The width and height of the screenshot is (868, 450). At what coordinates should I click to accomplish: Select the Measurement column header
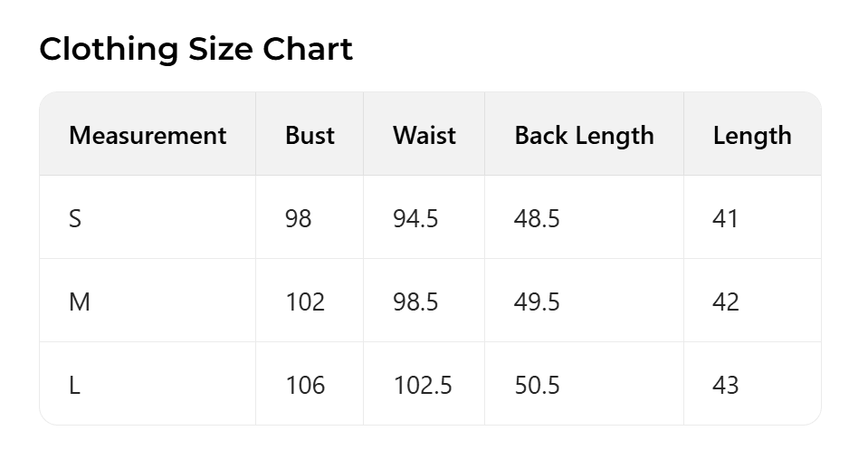click(148, 136)
